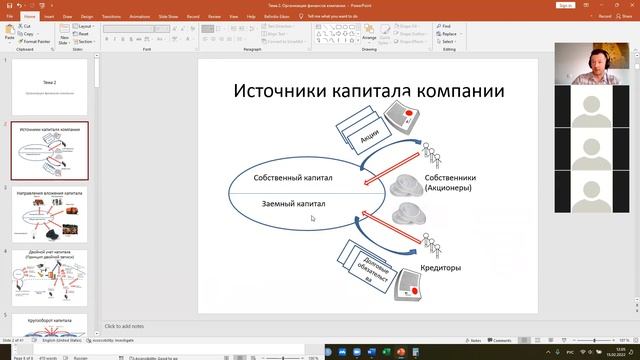640x360 pixels.
Task: Click the zoom slider in status bar
Action: pos(594,340)
